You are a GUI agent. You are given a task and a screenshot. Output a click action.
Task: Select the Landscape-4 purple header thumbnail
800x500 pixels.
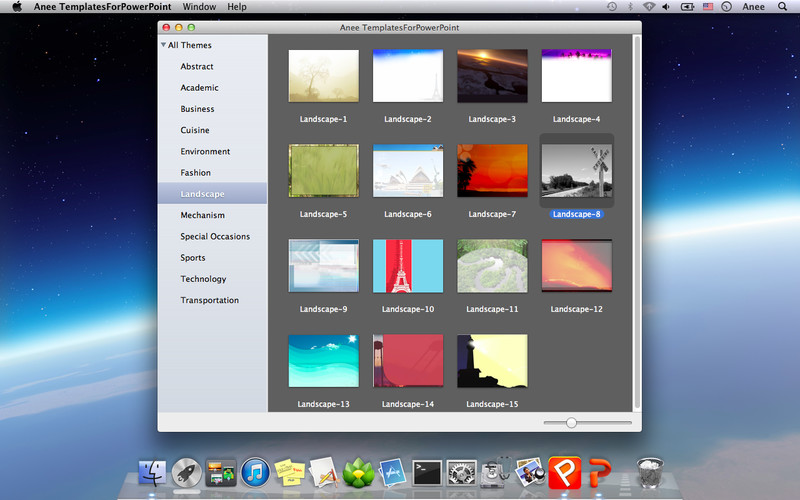pos(577,76)
